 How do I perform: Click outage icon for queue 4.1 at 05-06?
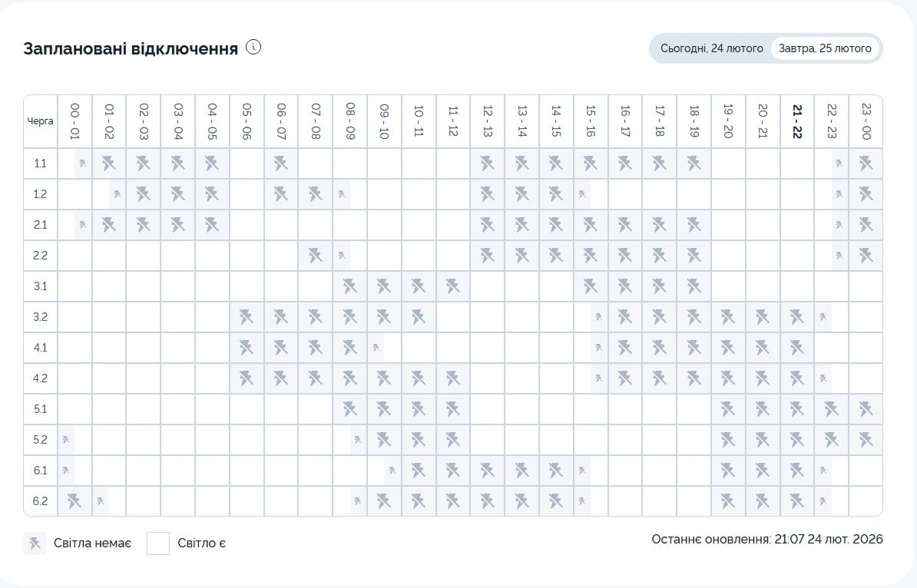[247, 348]
